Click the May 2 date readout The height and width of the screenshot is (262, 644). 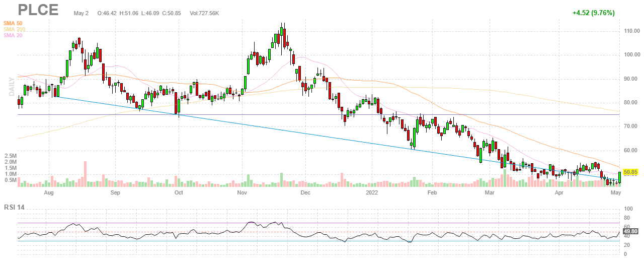click(x=80, y=13)
